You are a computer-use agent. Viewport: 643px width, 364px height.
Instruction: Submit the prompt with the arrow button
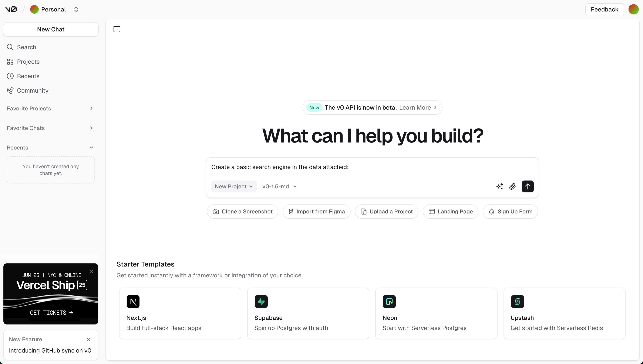coord(528,186)
